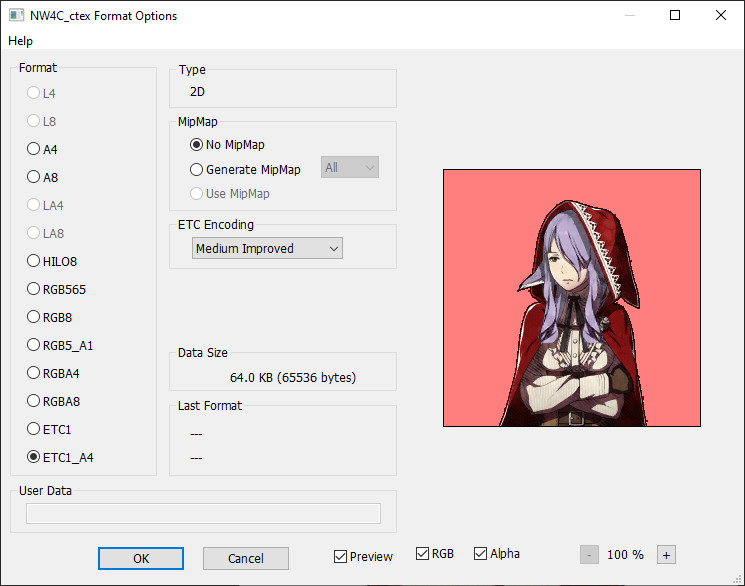
Task: Click the User Data input field
Action: click(203, 514)
